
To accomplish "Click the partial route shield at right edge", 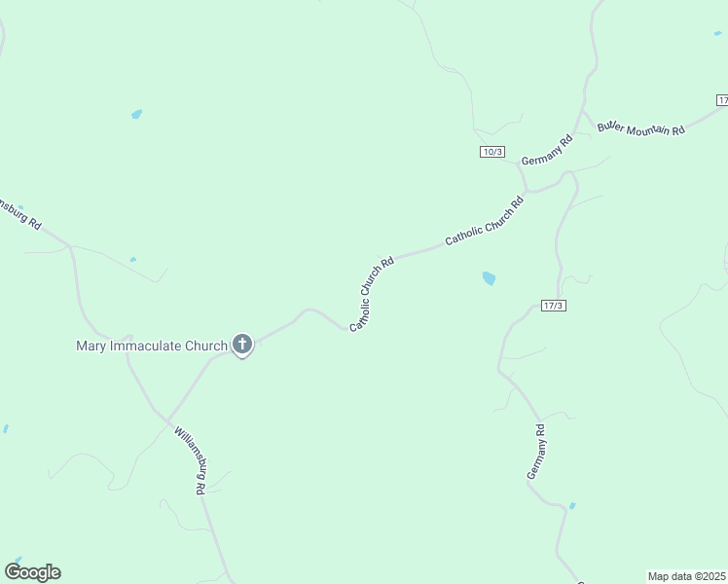I will pos(722,100).
